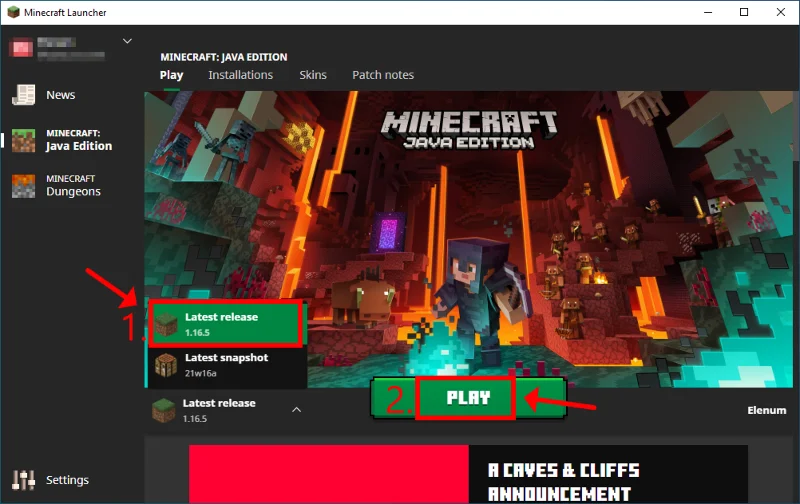800x504 pixels.
Task: Minimize the Minecraft Launcher window
Action: coord(708,12)
